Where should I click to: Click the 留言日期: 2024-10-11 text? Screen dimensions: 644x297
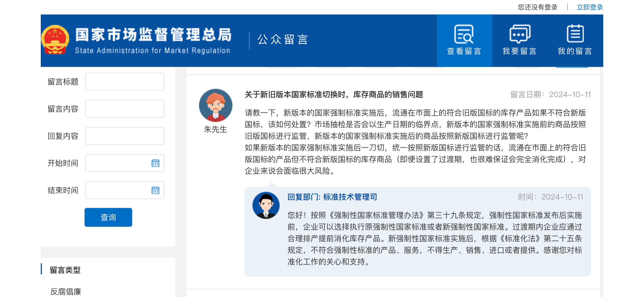[550, 94]
